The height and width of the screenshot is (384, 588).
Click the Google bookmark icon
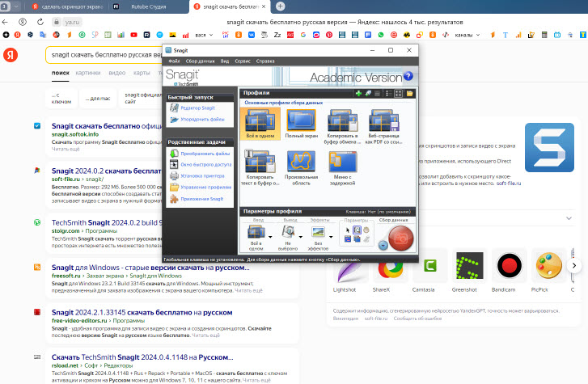(303, 35)
